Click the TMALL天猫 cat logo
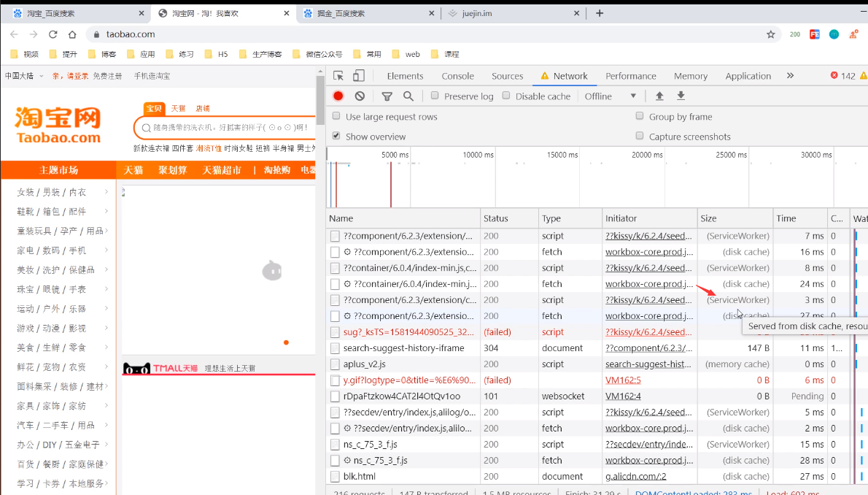Viewport: 868px width, 495px height. click(160, 368)
